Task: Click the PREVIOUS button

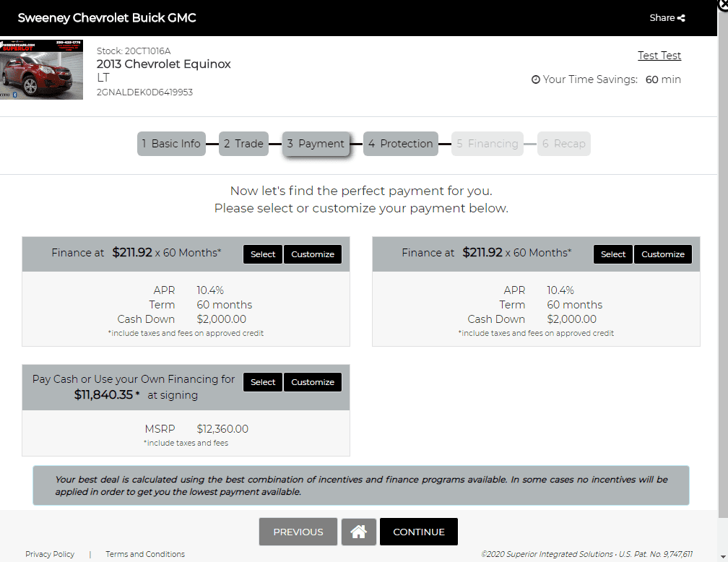Action: coord(298,532)
